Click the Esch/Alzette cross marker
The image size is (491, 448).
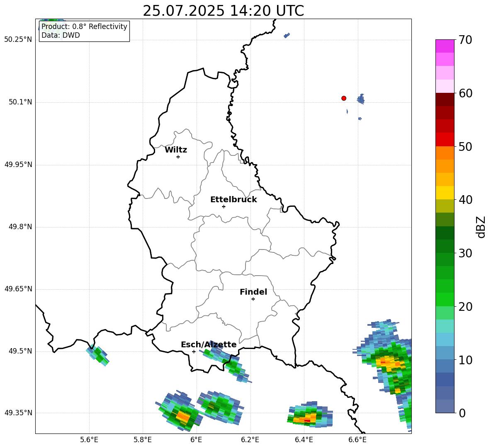[194, 351]
